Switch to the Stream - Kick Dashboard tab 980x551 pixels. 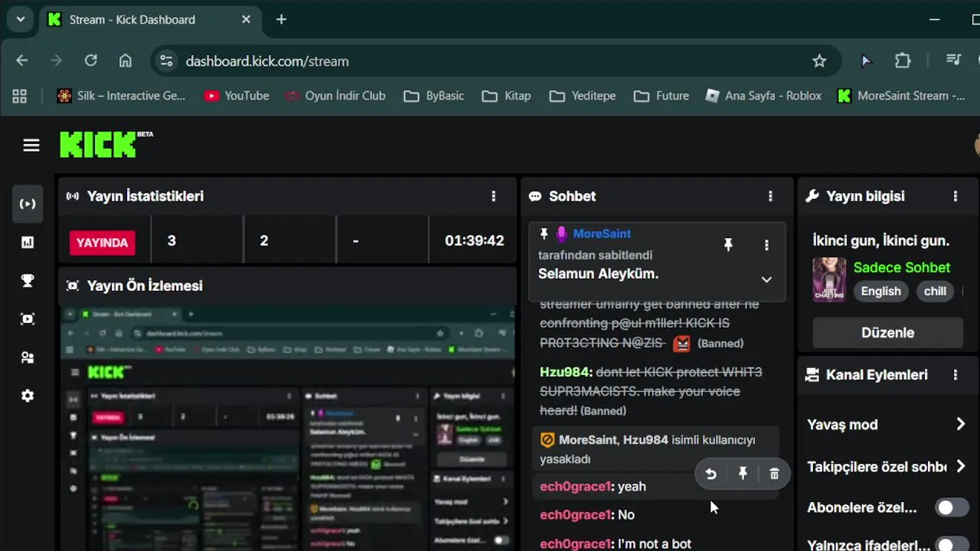[149, 19]
